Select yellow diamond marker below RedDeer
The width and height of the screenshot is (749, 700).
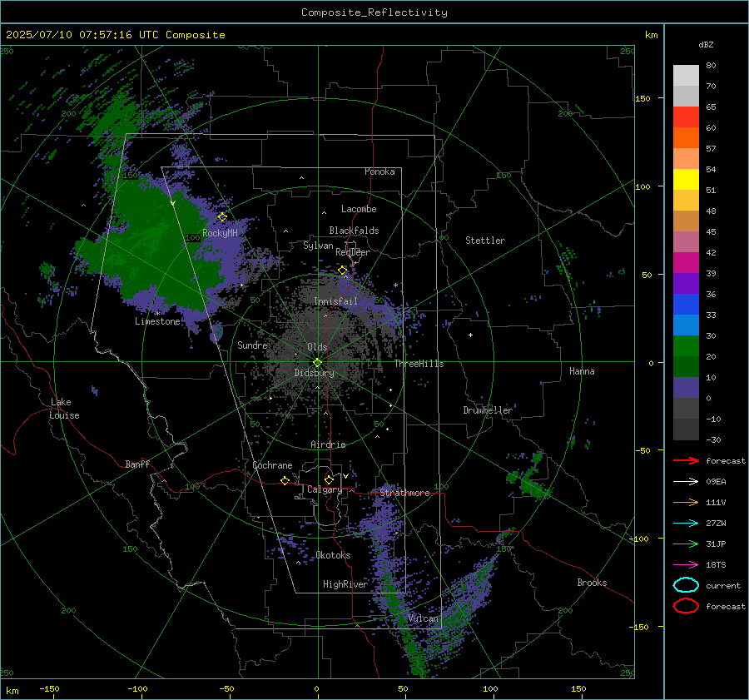point(343,271)
